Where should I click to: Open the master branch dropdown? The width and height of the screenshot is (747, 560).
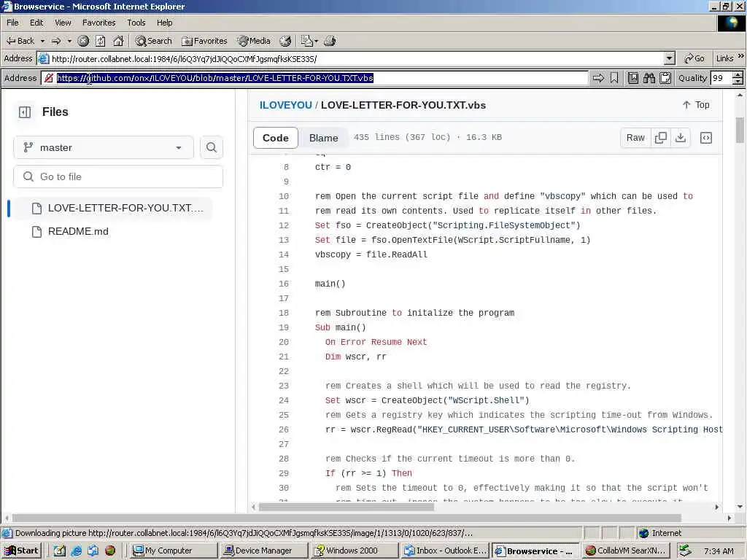coord(104,147)
